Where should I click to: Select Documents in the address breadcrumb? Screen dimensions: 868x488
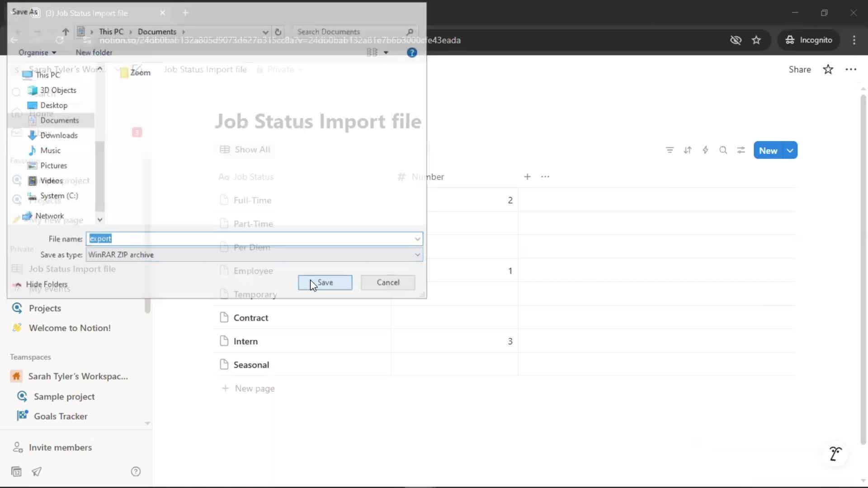(x=157, y=32)
